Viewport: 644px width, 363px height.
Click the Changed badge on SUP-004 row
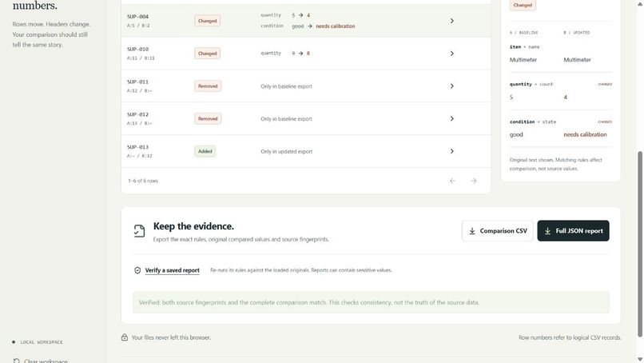tap(208, 21)
